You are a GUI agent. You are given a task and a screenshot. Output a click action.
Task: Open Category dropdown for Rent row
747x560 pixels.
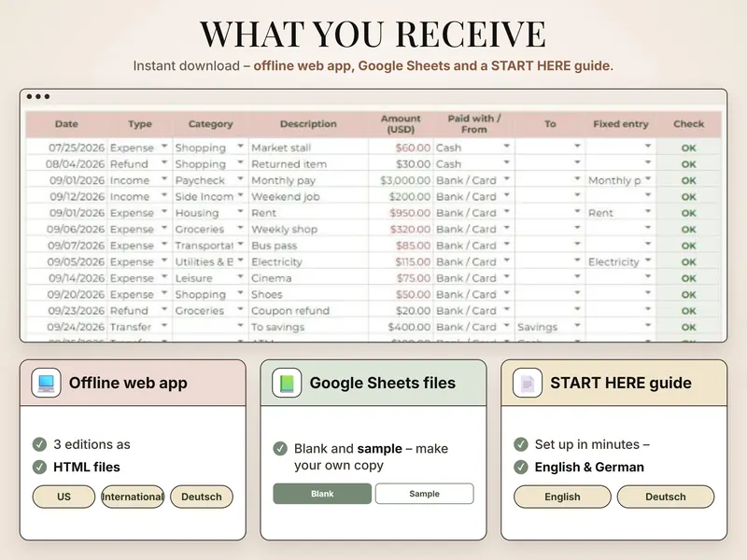[x=241, y=212]
